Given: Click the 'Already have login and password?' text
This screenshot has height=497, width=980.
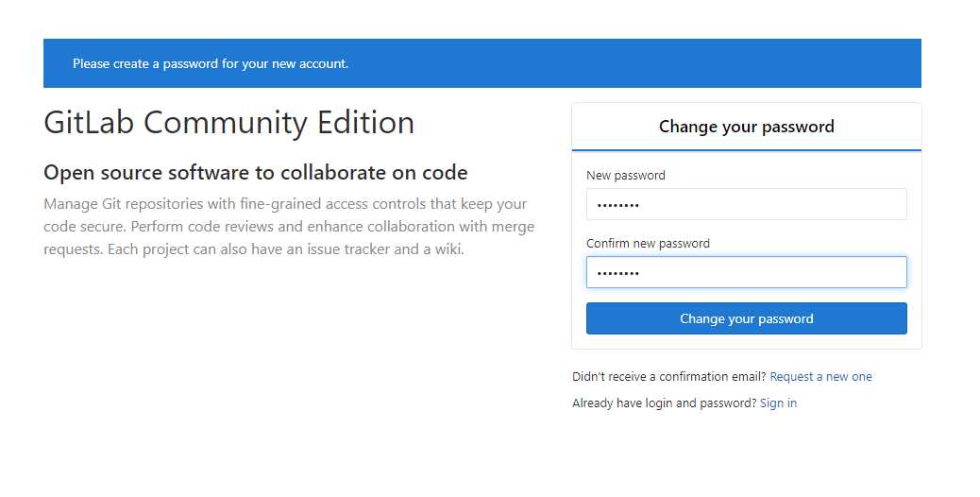Looking at the screenshot, I should (x=665, y=403).
